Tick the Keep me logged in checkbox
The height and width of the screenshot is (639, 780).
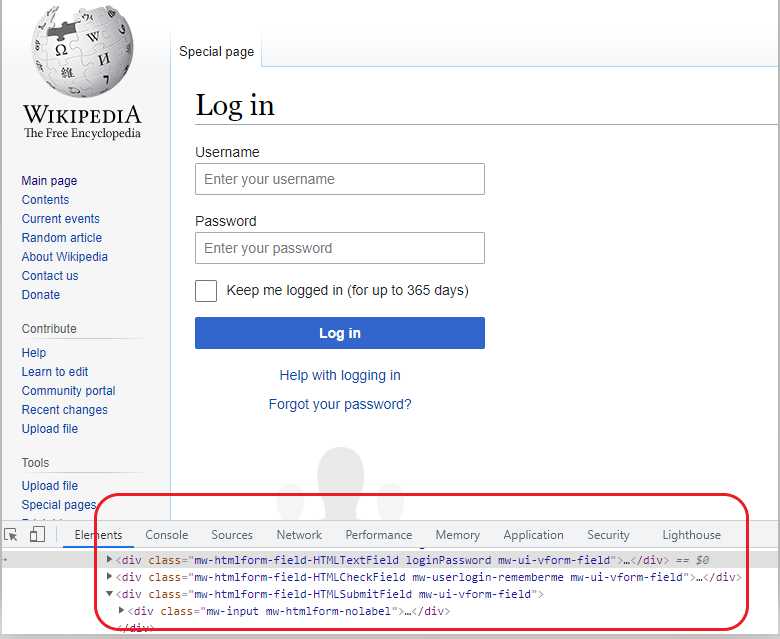coord(206,291)
